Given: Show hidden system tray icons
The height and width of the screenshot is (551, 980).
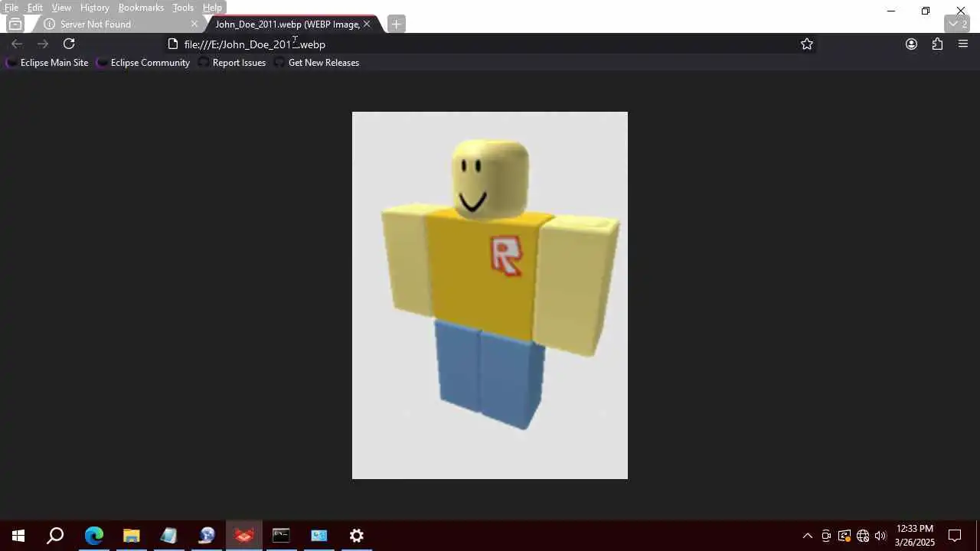Looking at the screenshot, I should tap(807, 536).
